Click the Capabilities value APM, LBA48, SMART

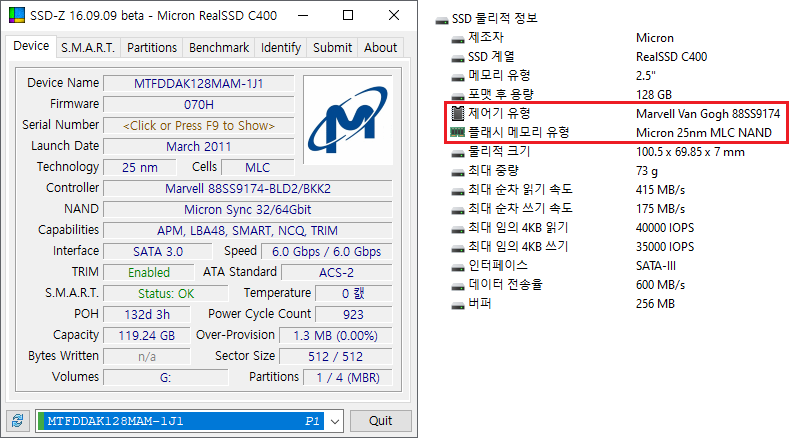[x=248, y=231]
